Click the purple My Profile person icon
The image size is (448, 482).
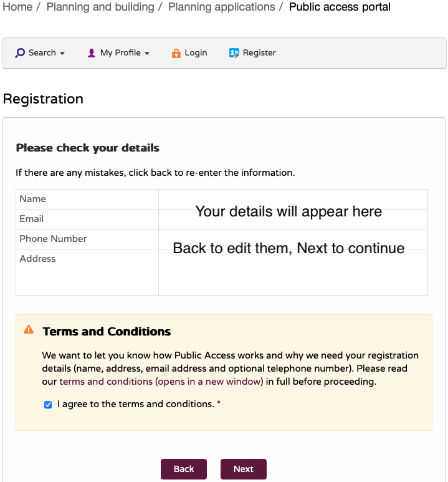coord(92,53)
